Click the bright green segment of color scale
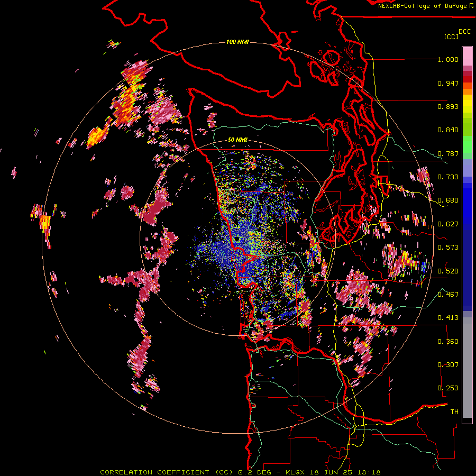This screenshot has width=476, height=476. click(x=467, y=144)
